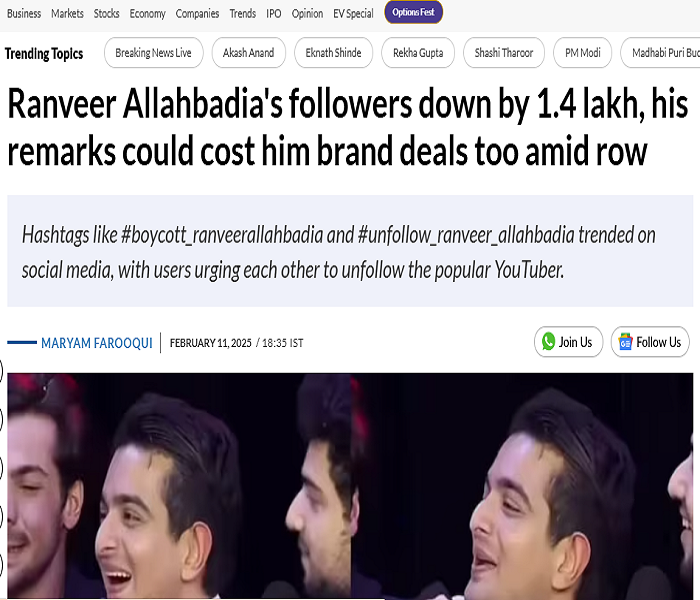The width and height of the screenshot is (700, 600).
Task: Open the Business menu item
Action: (x=24, y=14)
